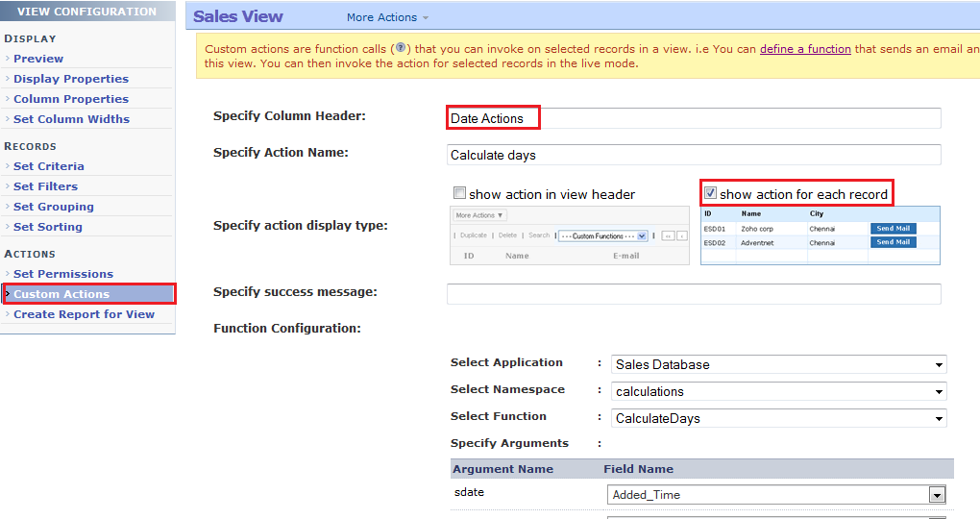Enable show action in view header

[459, 193]
